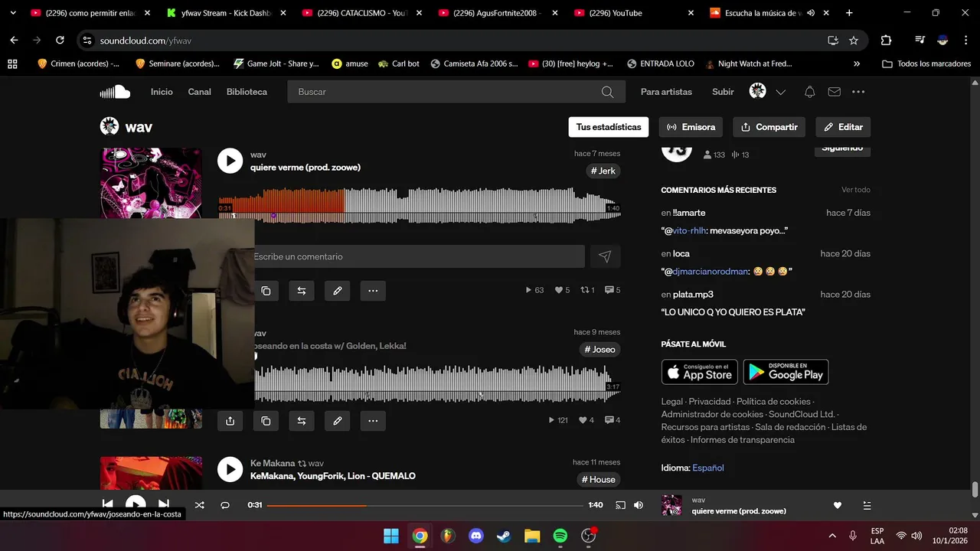Click Subir to upload a track
This screenshot has height=551, width=980.
723,92
